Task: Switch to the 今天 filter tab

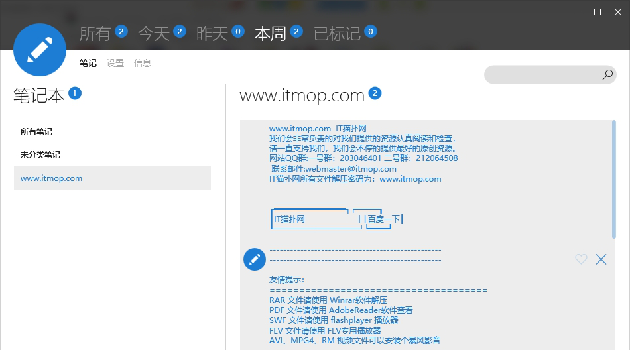Action: pyautogui.click(x=153, y=33)
